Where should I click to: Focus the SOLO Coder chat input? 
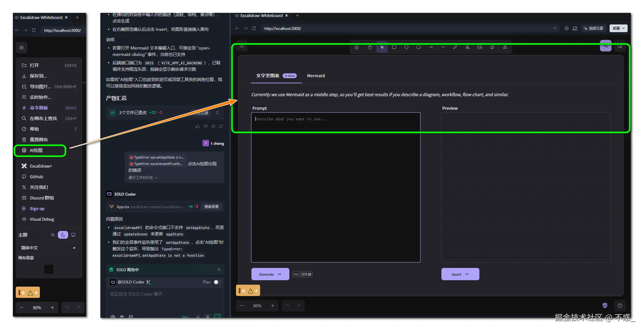(x=165, y=300)
